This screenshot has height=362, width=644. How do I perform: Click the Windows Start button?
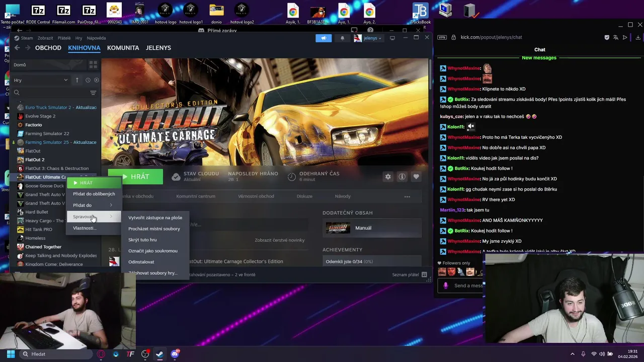tap(11, 354)
